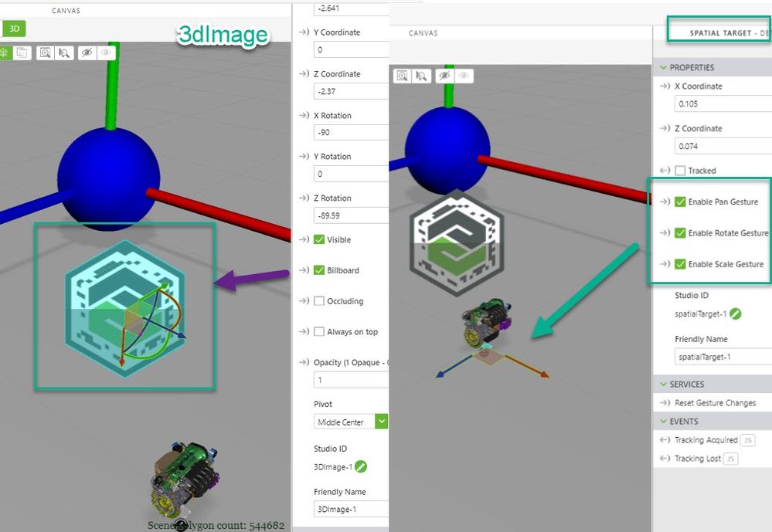Enable the Always on top checkbox

319,332
